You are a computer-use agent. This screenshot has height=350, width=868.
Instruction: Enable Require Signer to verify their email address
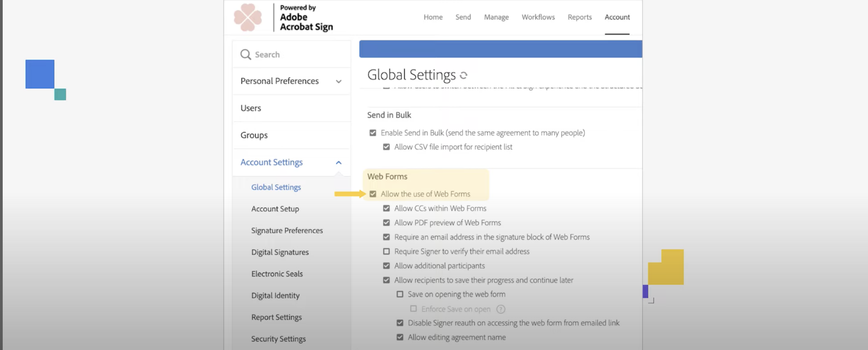(x=386, y=251)
